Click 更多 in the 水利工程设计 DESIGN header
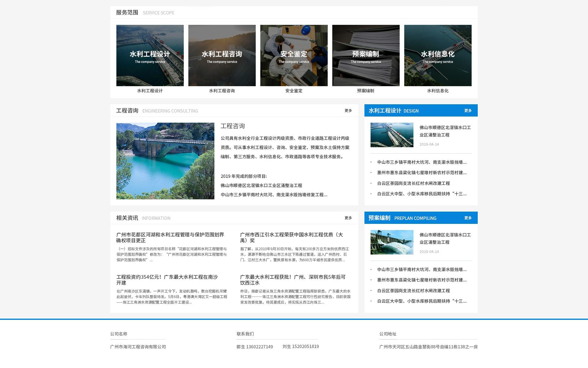 468,111
